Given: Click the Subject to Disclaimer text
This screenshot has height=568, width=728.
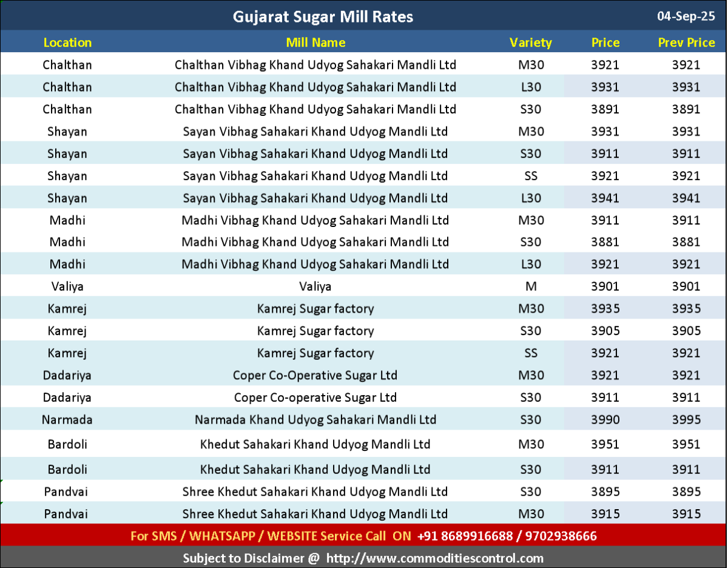Looking at the screenshot, I should pos(251,558).
